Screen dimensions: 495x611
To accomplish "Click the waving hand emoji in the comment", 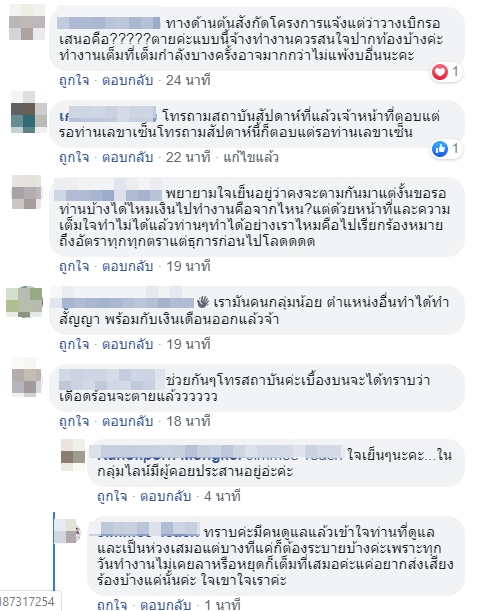I will [203, 302].
